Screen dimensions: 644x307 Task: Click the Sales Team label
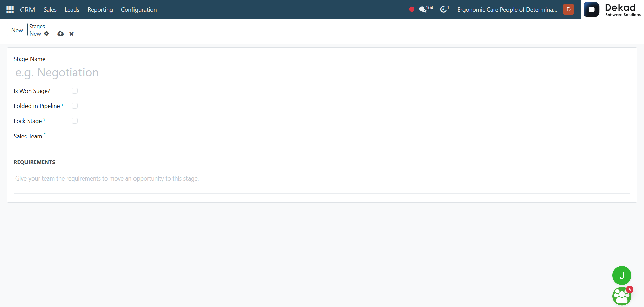tap(28, 136)
